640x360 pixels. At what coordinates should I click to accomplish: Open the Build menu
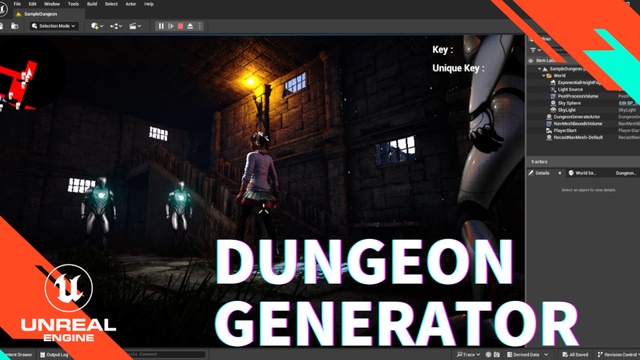(92, 4)
